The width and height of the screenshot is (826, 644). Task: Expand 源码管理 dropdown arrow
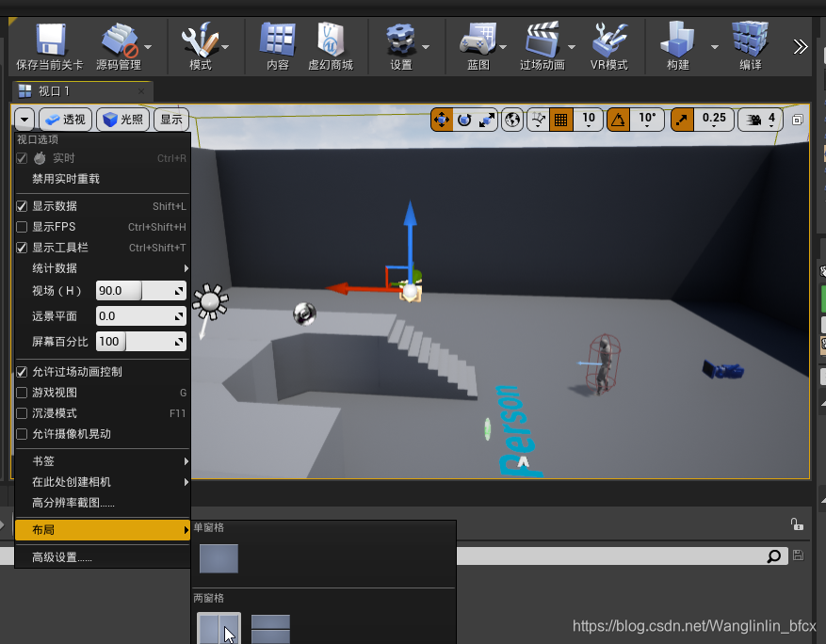148,47
